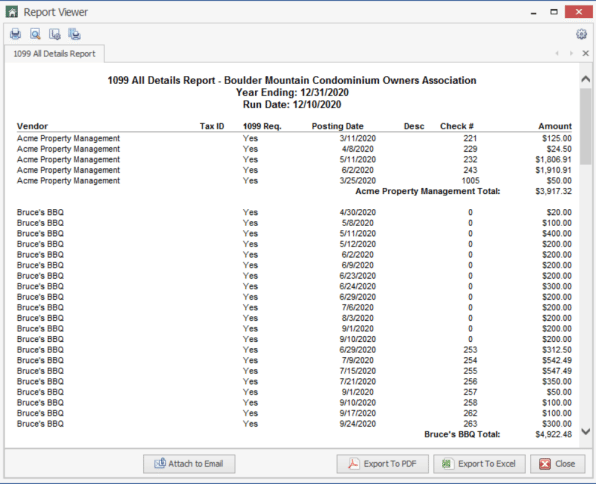Click the Amount column header
Viewport: 596px width, 486px height.
555,126
